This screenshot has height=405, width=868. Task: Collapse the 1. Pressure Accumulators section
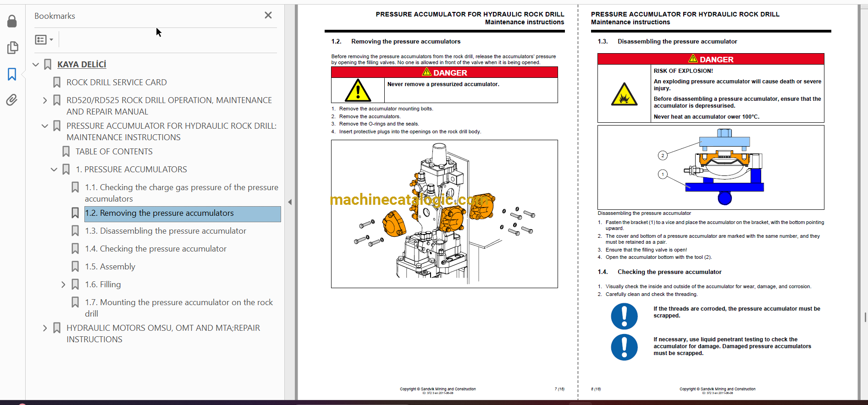pyautogui.click(x=54, y=170)
